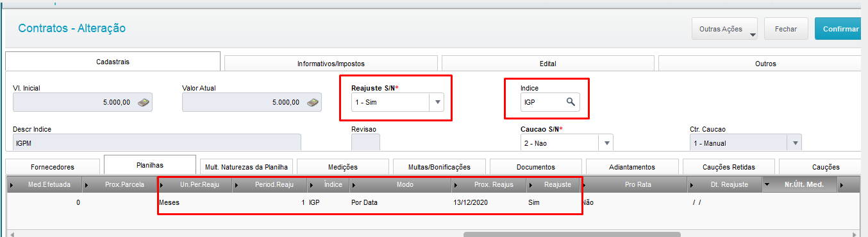Expand the Outras Ações menu arrow
Screen dimensions: 868x237
point(752,35)
